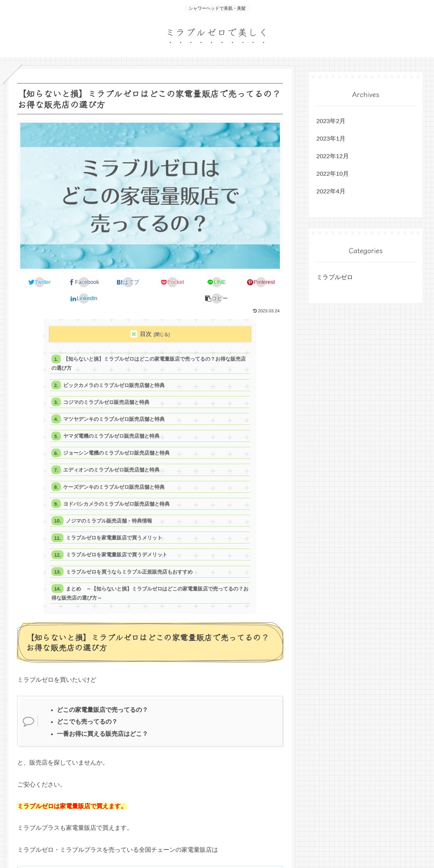Collapse table of contents with 閉じる
Viewport: 434px width, 868px height.
tap(162, 335)
